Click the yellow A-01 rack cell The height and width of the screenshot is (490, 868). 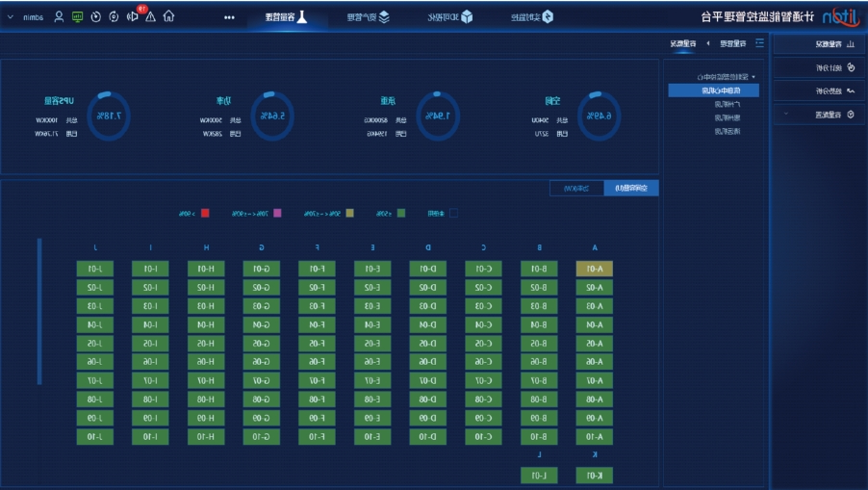594,269
